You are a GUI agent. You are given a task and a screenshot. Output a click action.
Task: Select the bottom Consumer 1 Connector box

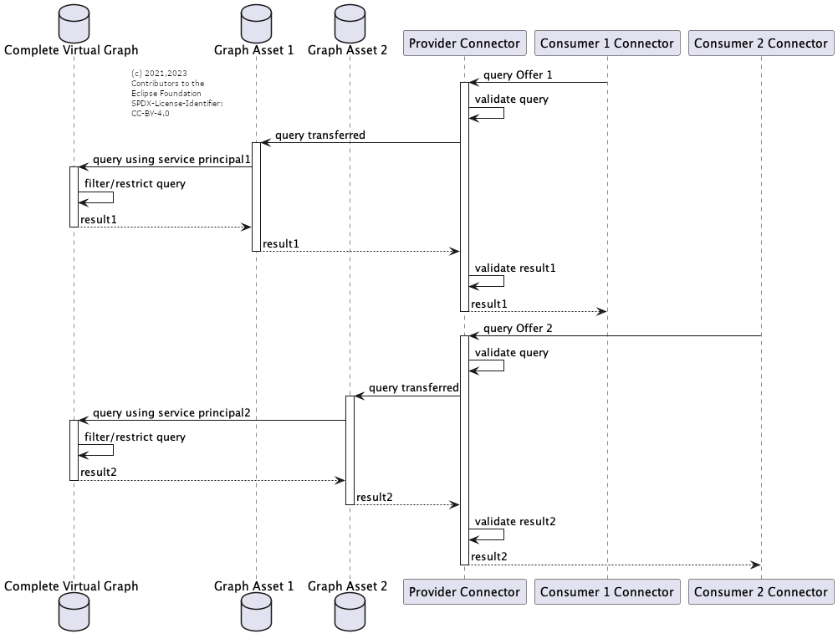[607, 592]
